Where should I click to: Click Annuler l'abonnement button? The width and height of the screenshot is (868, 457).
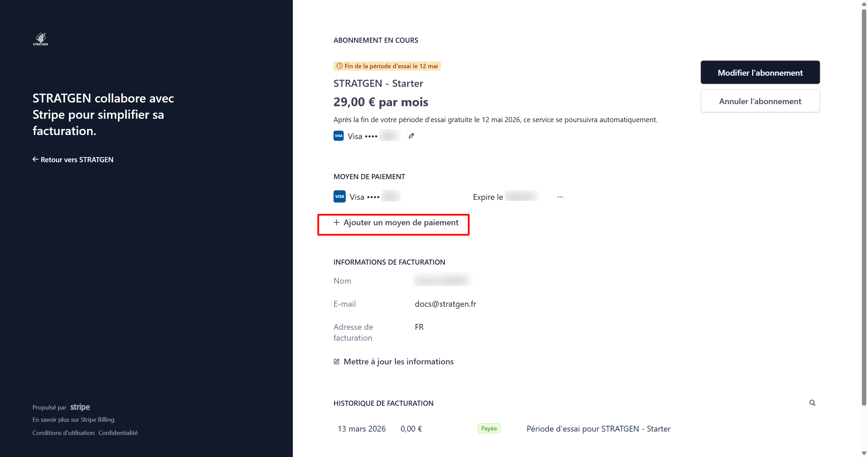pos(760,101)
